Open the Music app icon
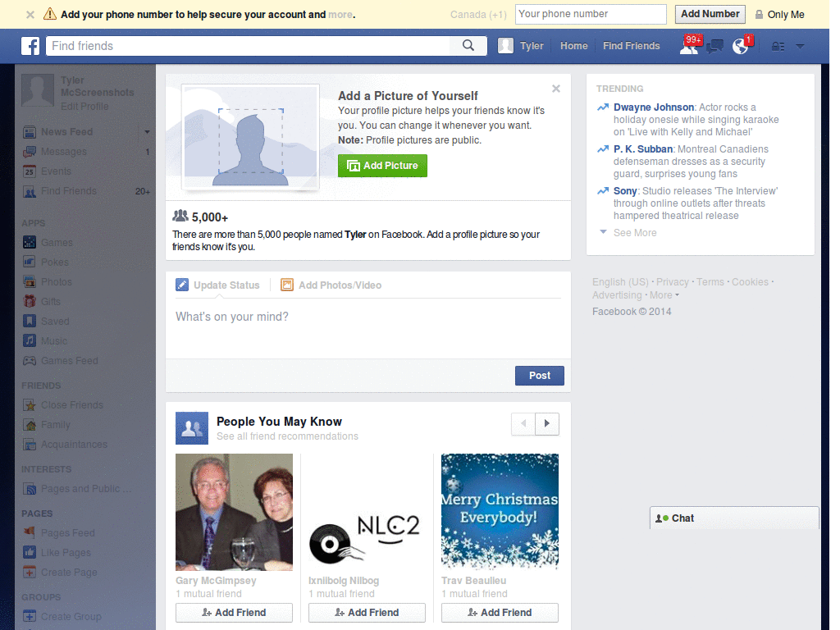The width and height of the screenshot is (840, 630). pyautogui.click(x=30, y=340)
